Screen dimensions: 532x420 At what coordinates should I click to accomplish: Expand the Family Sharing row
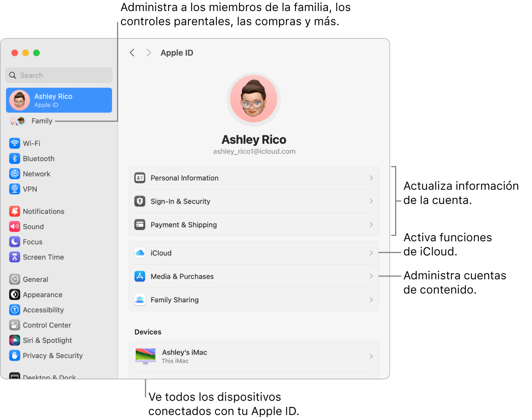(254, 299)
